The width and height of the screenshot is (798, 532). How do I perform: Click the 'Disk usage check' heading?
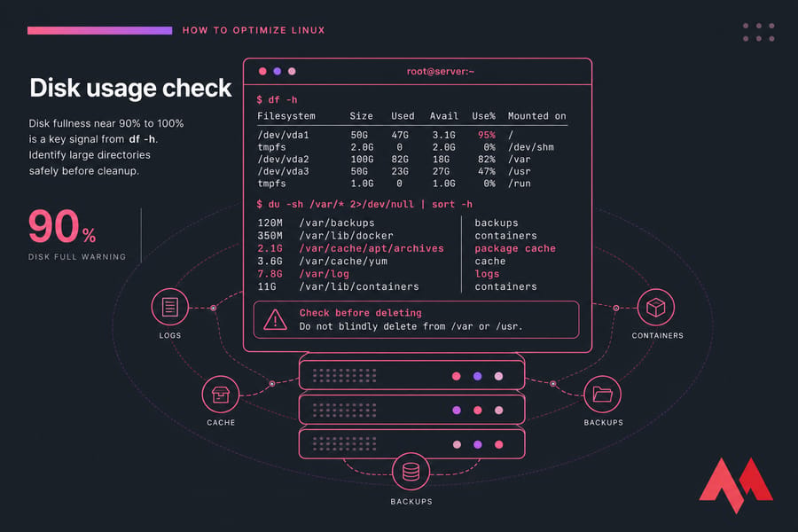click(130, 88)
